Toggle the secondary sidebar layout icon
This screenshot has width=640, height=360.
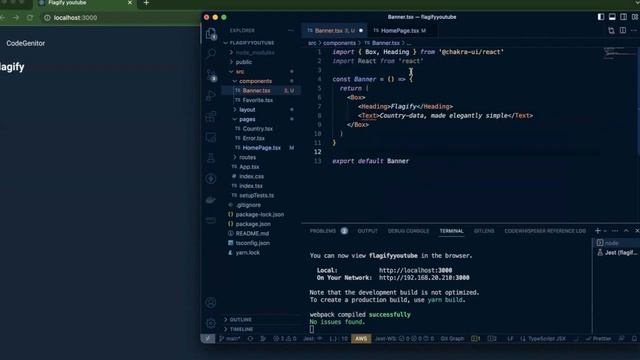[x=623, y=17]
